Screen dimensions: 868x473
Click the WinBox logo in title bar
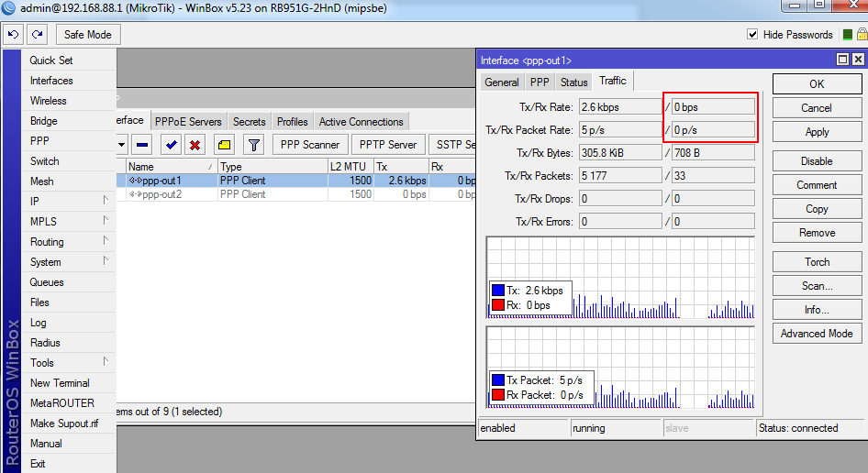pyautogui.click(x=8, y=8)
